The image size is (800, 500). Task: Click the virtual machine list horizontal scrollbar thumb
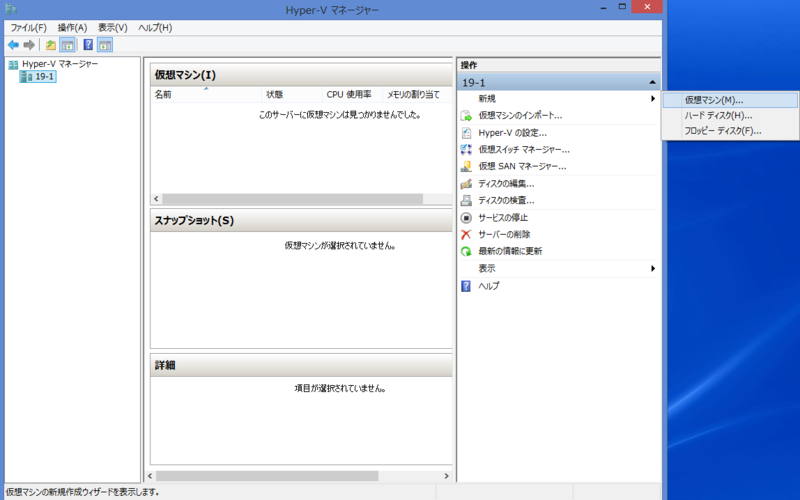pos(292,199)
